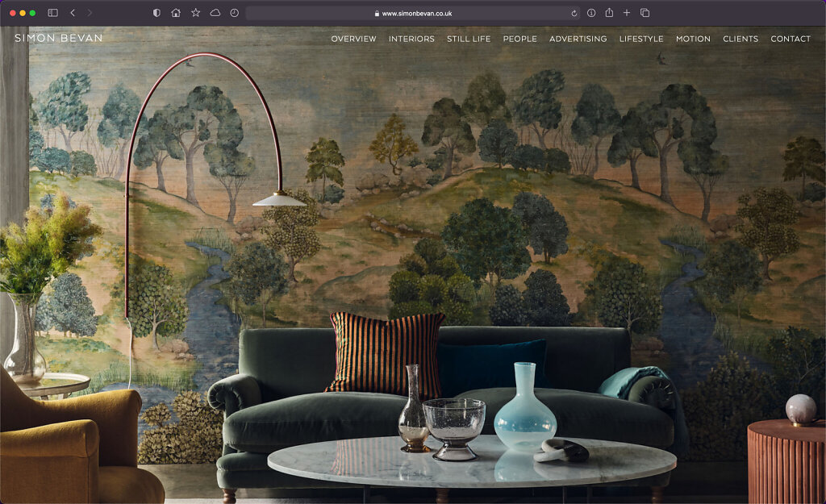Viewport: 826px width, 504px height.
Task: Click the Simon Bevan site logo
Action: 58,38
